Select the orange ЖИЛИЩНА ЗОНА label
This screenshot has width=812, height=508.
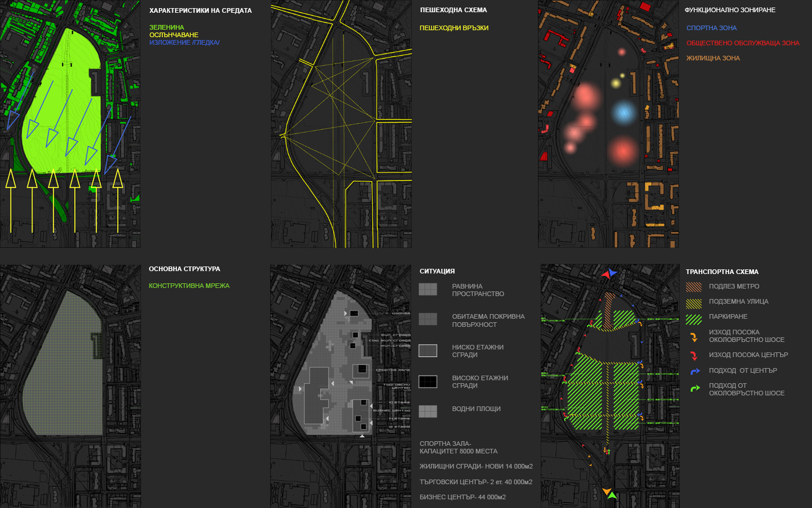713,58
